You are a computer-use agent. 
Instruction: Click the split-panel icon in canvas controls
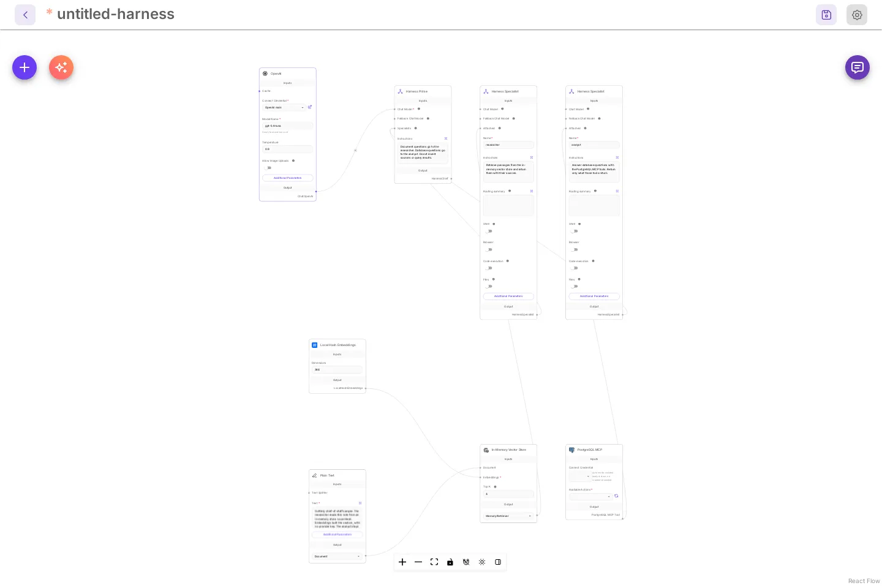(498, 562)
